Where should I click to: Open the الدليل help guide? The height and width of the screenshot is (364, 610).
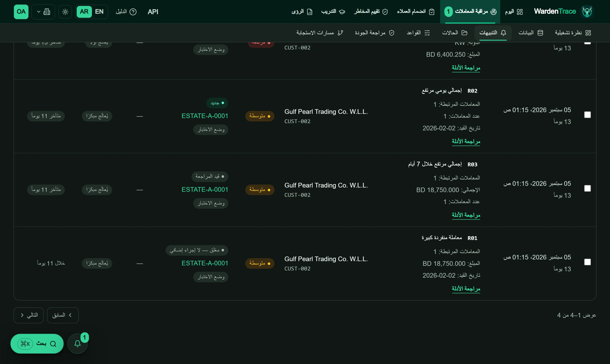pyautogui.click(x=126, y=12)
